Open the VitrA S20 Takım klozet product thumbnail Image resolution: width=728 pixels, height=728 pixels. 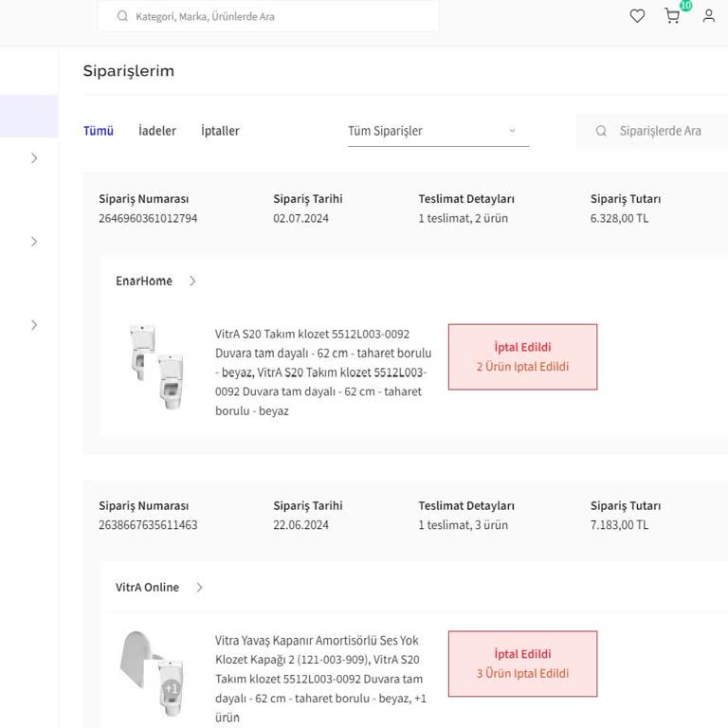[156, 367]
